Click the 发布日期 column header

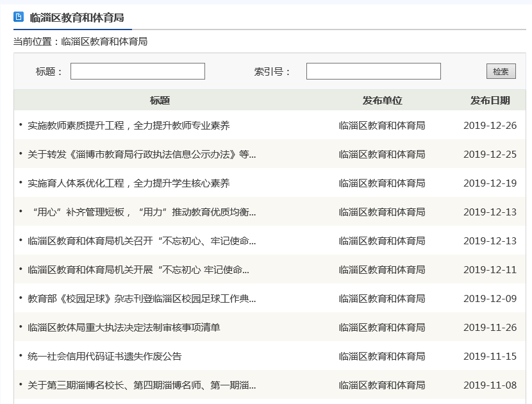click(490, 101)
